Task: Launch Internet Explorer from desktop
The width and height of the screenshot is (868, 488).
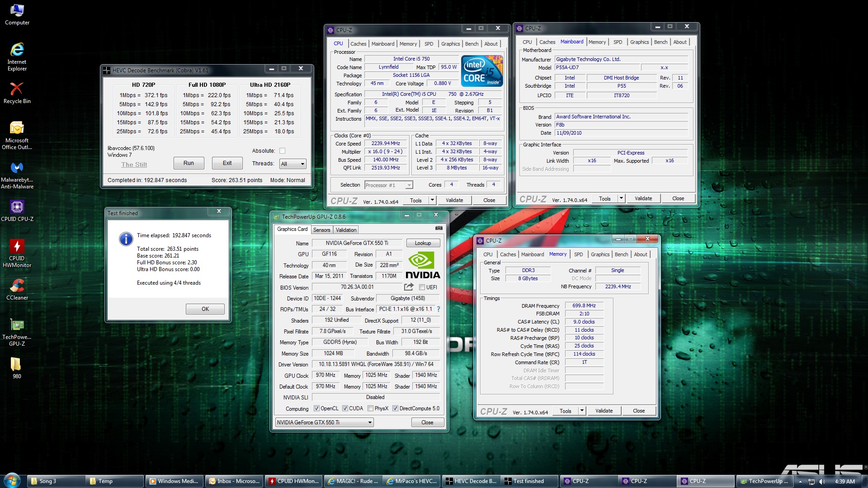Action: tap(17, 56)
